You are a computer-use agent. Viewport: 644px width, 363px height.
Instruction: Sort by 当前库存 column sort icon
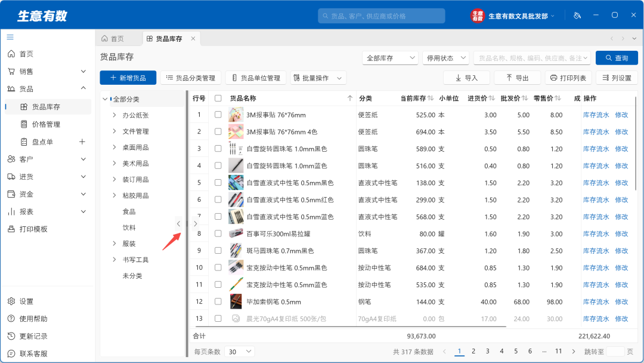tap(431, 99)
